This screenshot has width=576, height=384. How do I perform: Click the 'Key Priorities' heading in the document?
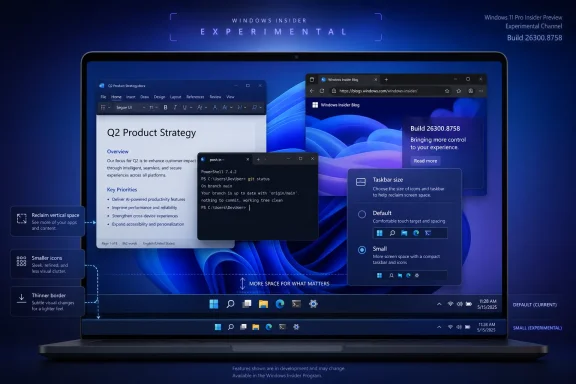point(122,190)
